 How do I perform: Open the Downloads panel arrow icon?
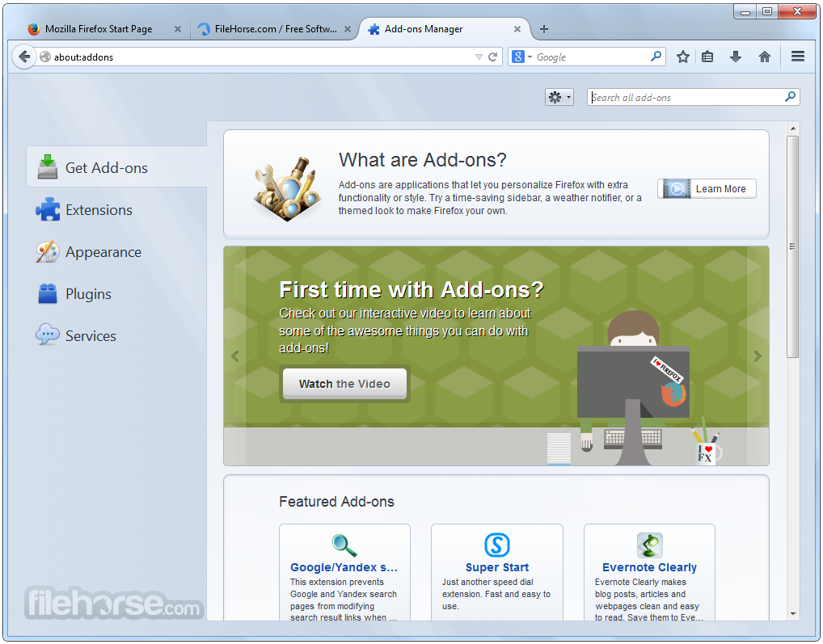736,57
